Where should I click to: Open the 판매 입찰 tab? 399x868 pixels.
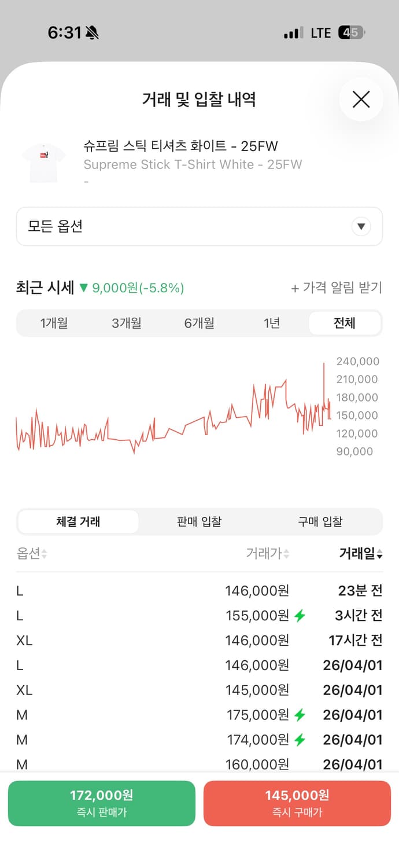tap(199, 521)
